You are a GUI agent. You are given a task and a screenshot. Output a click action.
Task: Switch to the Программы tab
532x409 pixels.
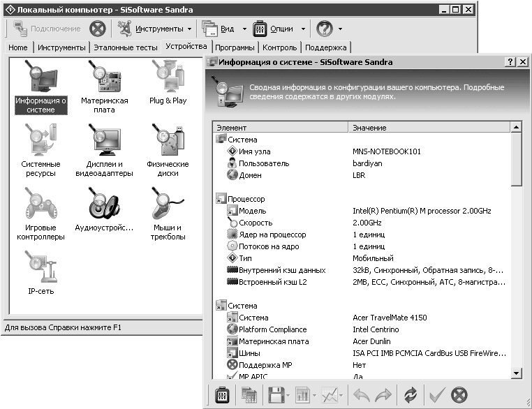pyautogui.click(x=235, y=47)
